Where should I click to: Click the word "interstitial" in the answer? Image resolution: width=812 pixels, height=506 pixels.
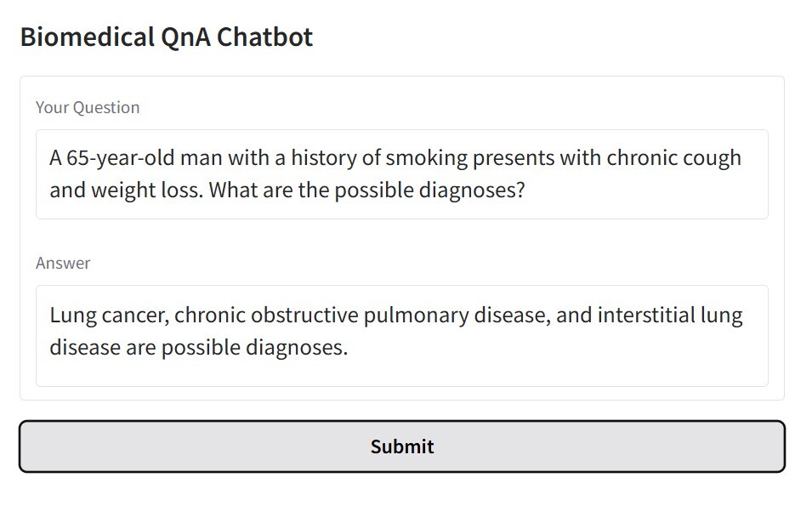(x=646, y=316)
